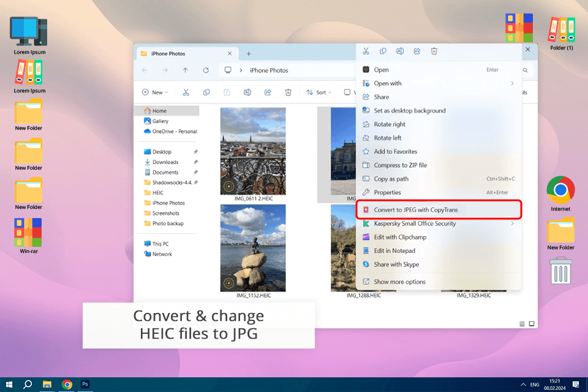
Task: Click the Cut icon in the context menu
Action: [x=366, y=51]
